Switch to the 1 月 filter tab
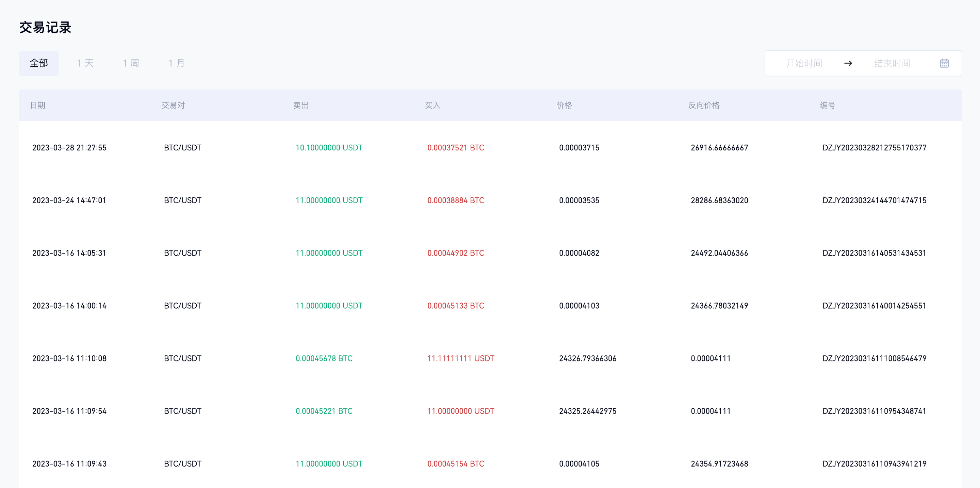The image size is (980, 488). pos(177,63)
